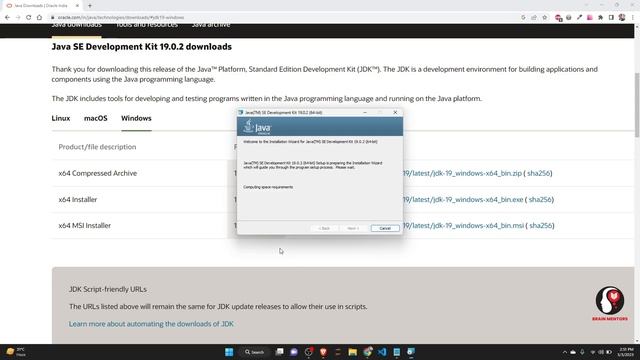Image resolution: width=640 pixels, height=360 pixels.
Task: Open sha256 link for the msi installer
Action: pyautogui.click(x=541, y=226)
